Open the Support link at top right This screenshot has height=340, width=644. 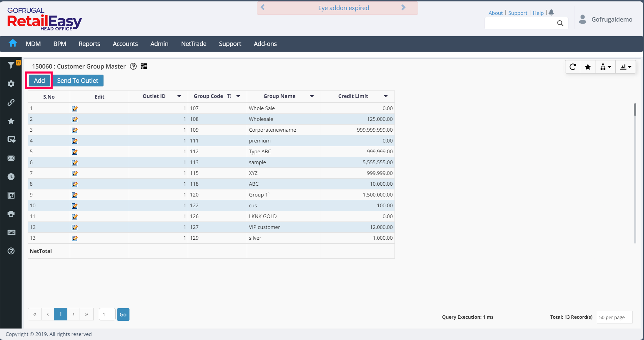point(518,13)
